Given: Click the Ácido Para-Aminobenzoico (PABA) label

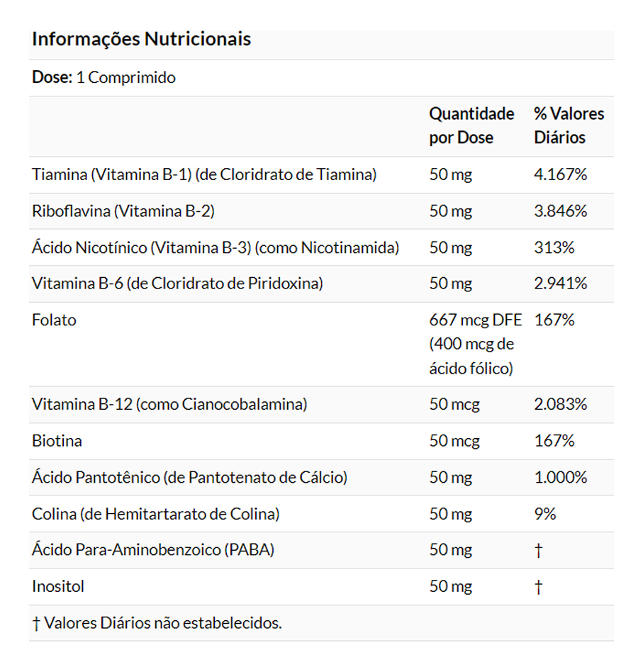Looking at the screenshot, I should 152,550.
